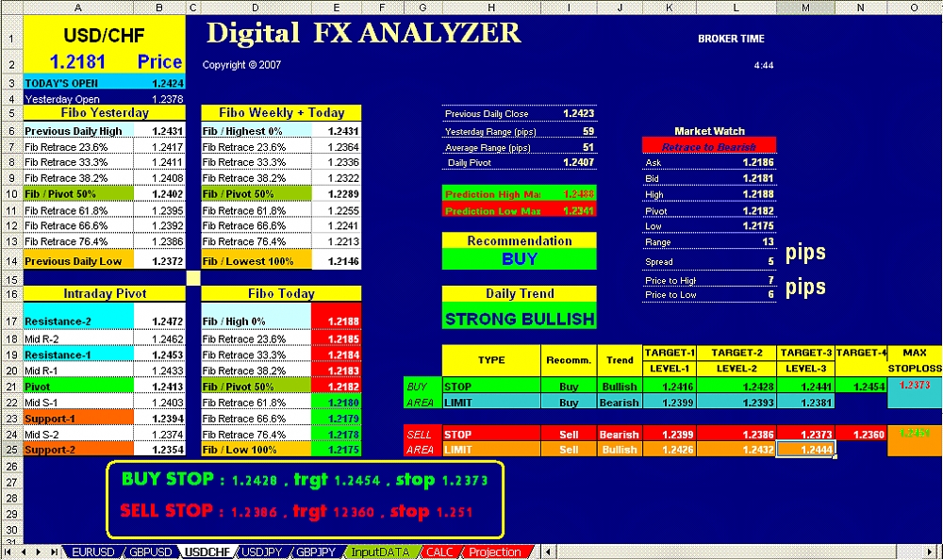Click the Retrace to Bearish red cell
The width and height of the screenshot is (943, 560).
point(709,147)
